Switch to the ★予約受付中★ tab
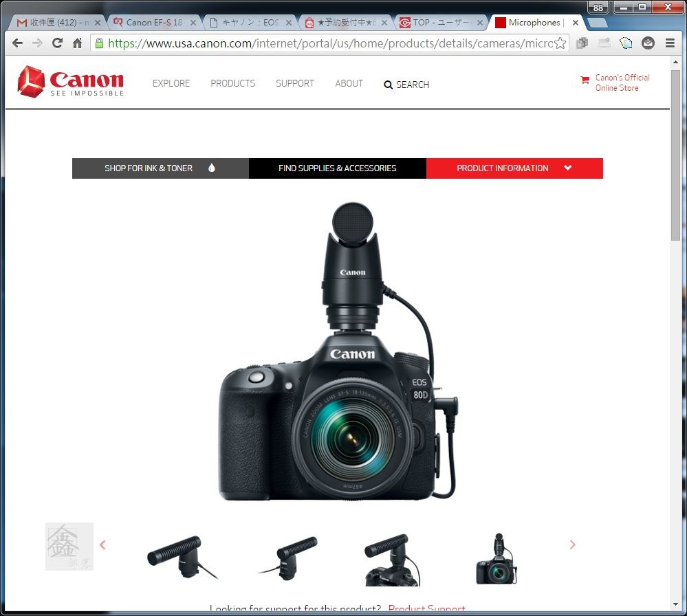687x616 pixels. [x=346, y=23]
